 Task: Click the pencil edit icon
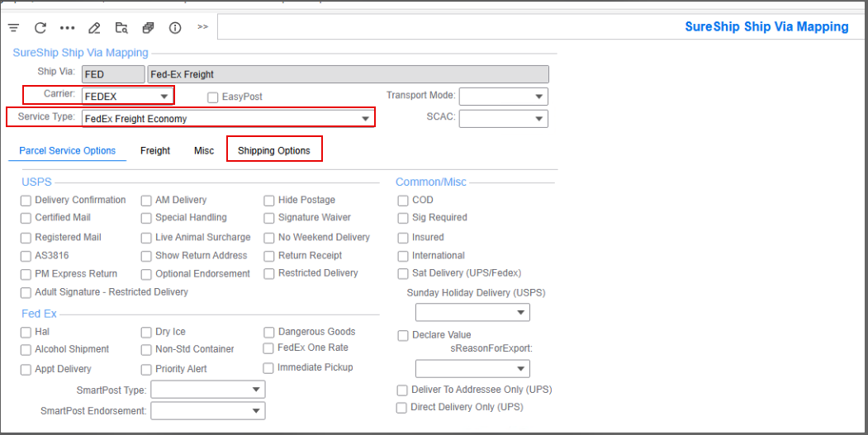point(94,27)
